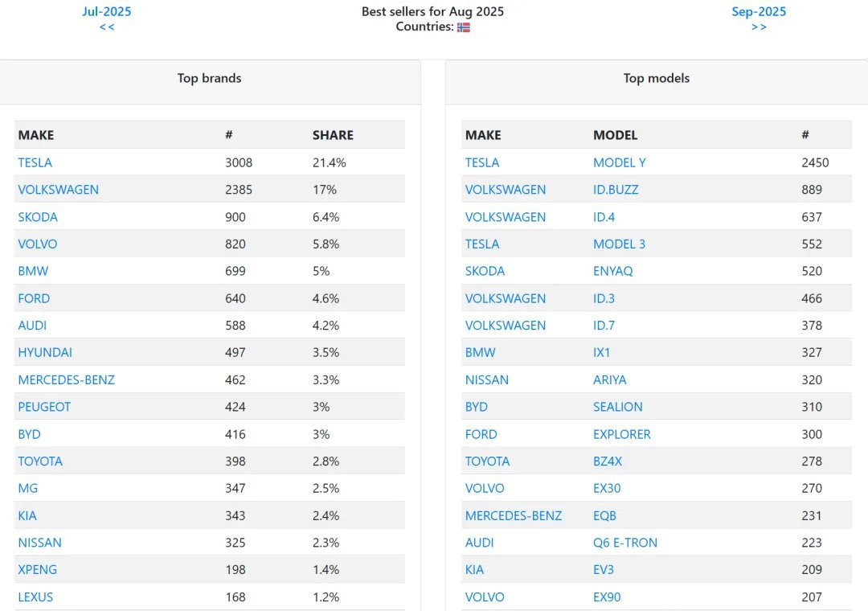Click SHARE column header in Top brands
Image resolution: width=868 pixels, height=611 pixels.
point(333,135)
